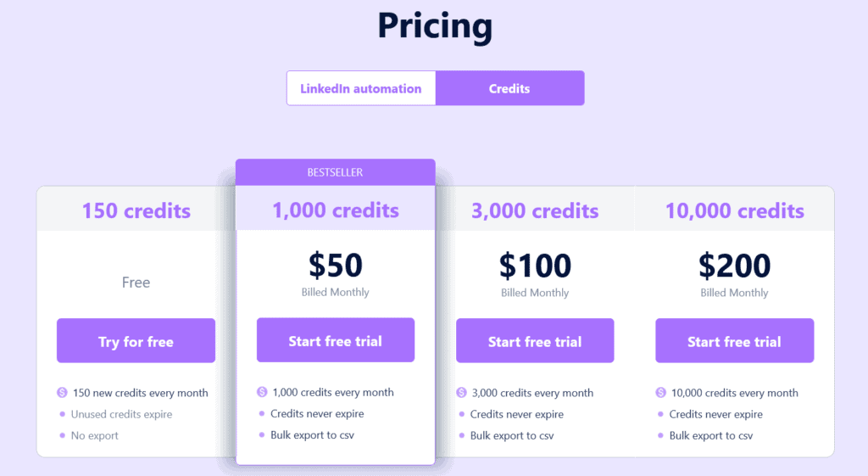Start free trial for $100 plan

535,341
